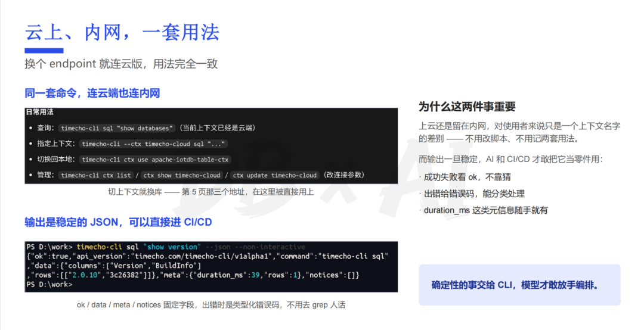Click the last empty PS D:\work> prompt

click(49, 285)
